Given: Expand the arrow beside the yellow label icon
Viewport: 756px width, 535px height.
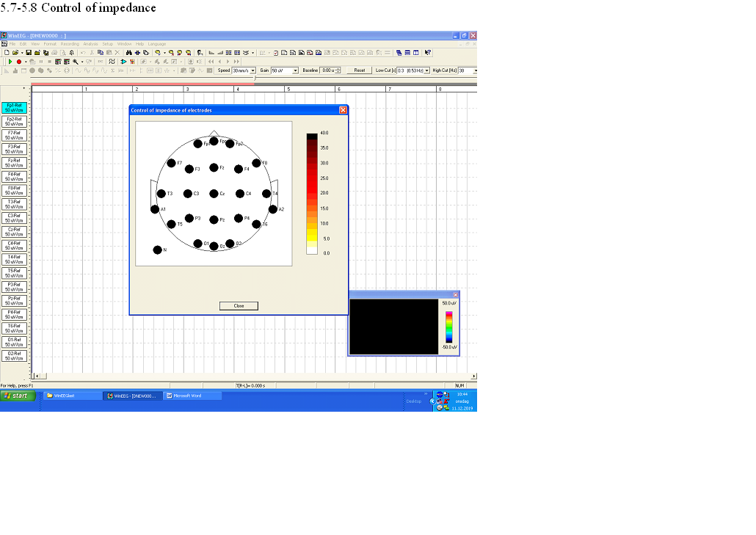Looking at the screenshot, I should point(164,53).
